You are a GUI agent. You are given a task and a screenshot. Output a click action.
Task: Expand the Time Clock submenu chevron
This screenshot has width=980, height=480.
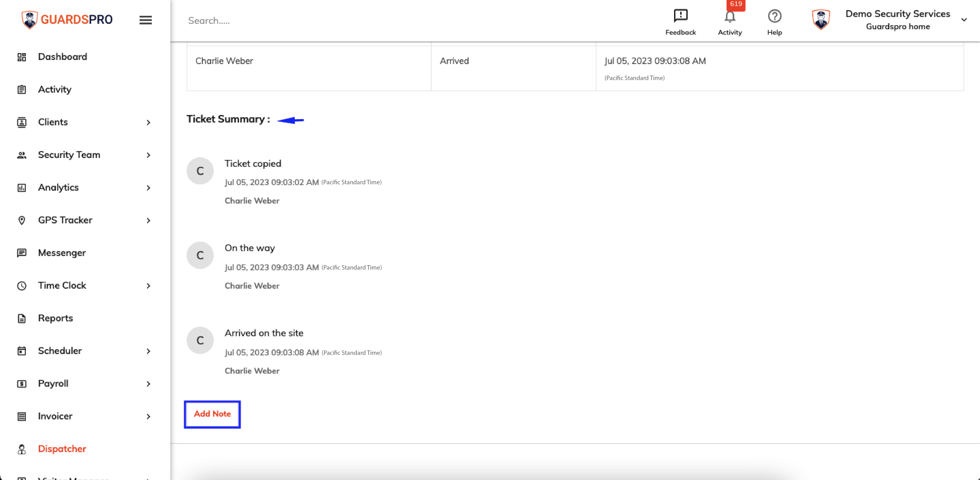148,286
